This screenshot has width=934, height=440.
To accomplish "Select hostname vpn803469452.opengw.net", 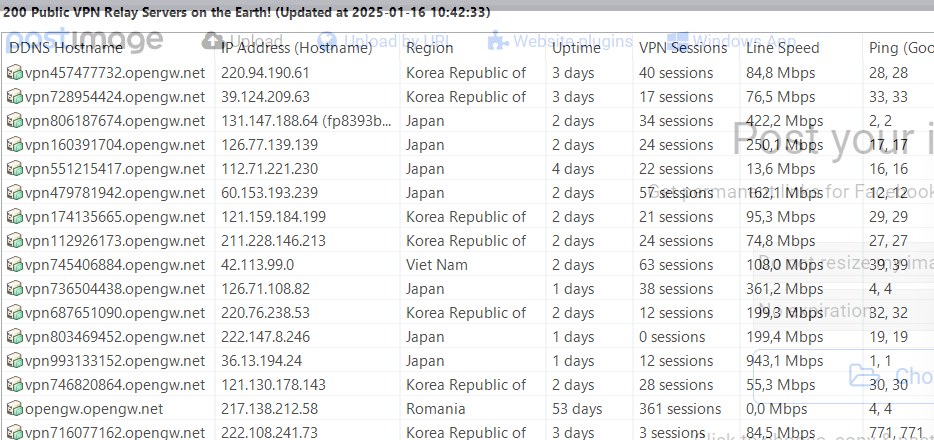I will coord(115,337).
